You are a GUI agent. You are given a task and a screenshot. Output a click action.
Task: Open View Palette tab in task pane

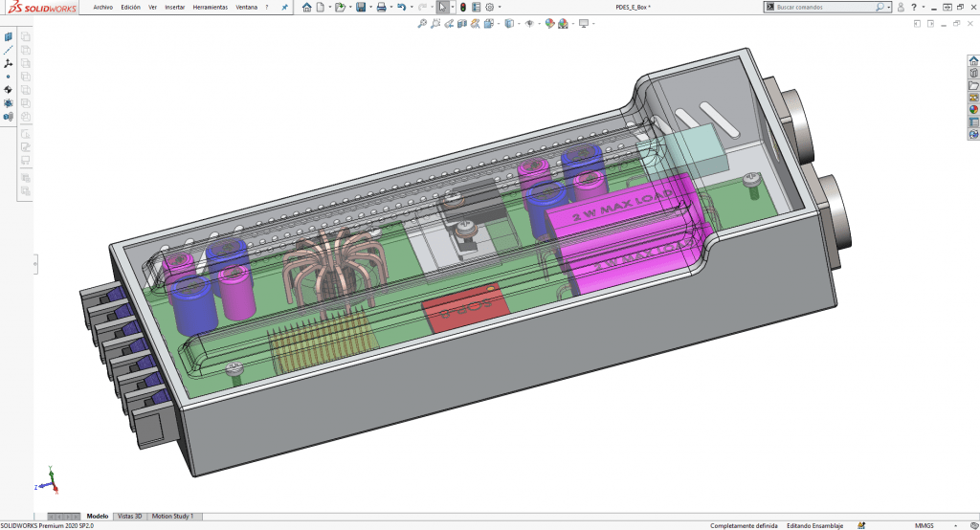pos(973,98)
